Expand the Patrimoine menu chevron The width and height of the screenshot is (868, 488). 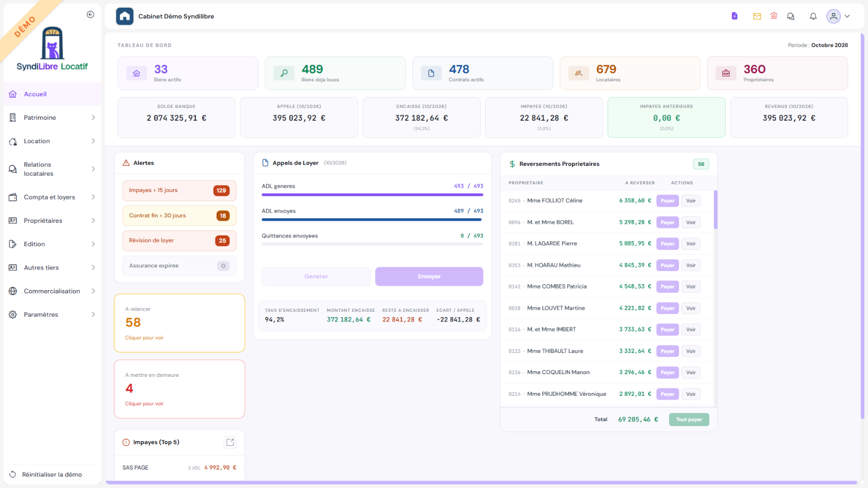[93, 118]
